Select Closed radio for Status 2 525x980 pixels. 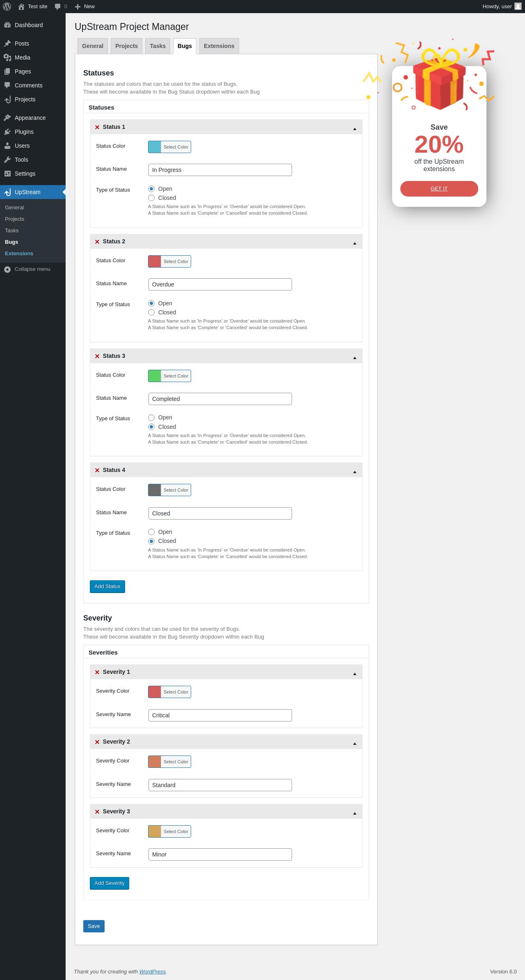pos(151,312)
